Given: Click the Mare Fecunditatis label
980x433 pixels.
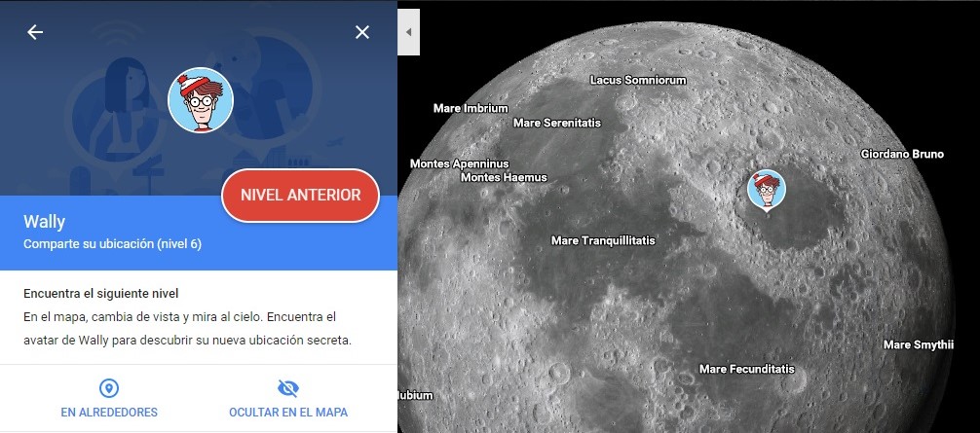Looking at the screenshot, I should coord(747,369).
